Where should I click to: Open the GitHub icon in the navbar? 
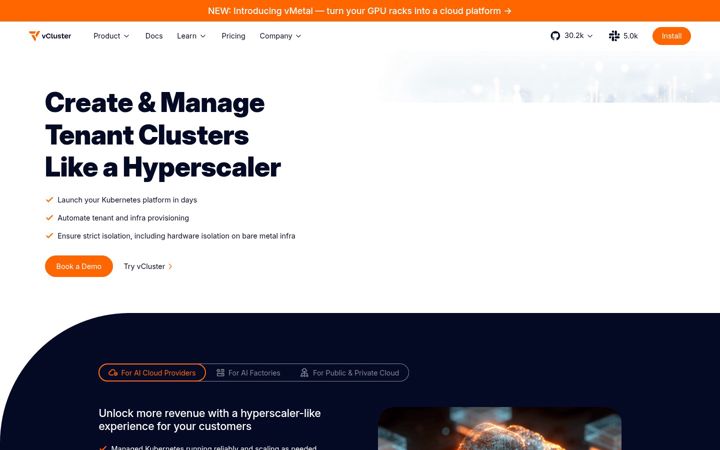coord(555,36)
